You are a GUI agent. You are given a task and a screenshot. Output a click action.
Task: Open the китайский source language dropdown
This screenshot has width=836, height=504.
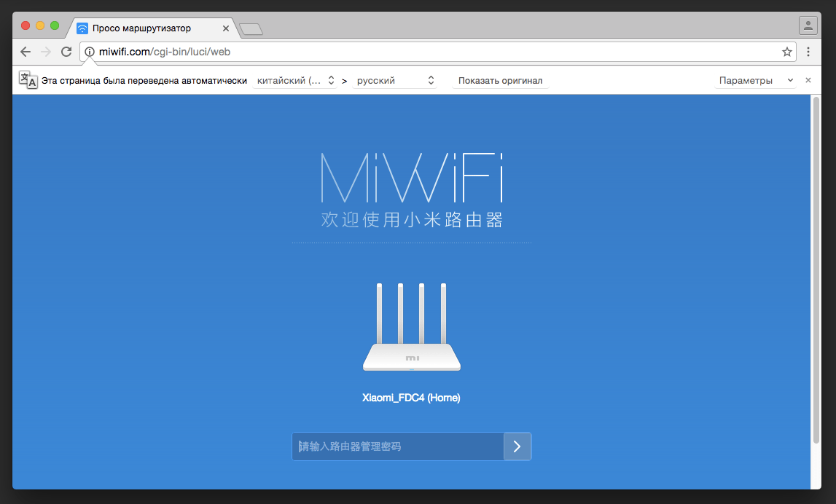click(x=295, y=80)
